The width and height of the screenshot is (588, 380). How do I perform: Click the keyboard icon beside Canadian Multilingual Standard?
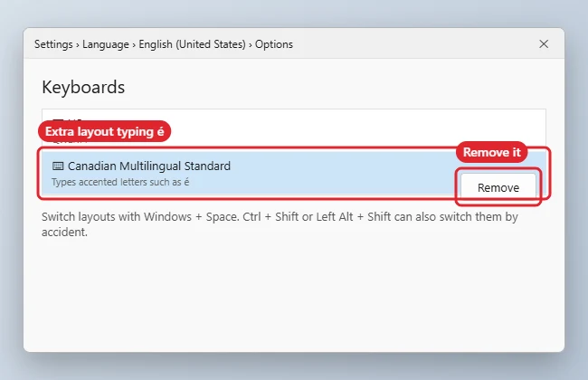pos(58,166)
